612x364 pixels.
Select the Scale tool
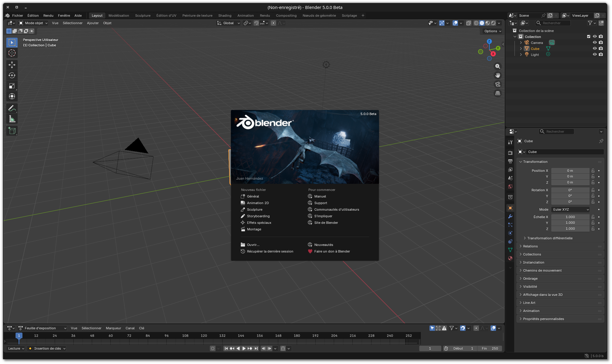click(x=12, y=86)
